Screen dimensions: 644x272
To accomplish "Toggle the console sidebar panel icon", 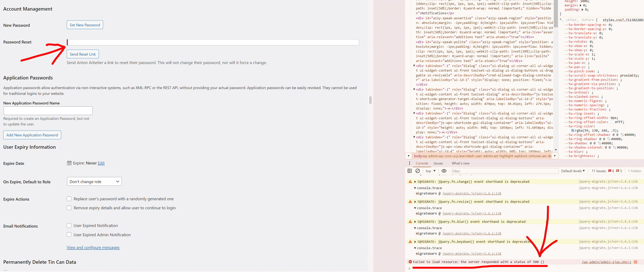I will 410,171.
